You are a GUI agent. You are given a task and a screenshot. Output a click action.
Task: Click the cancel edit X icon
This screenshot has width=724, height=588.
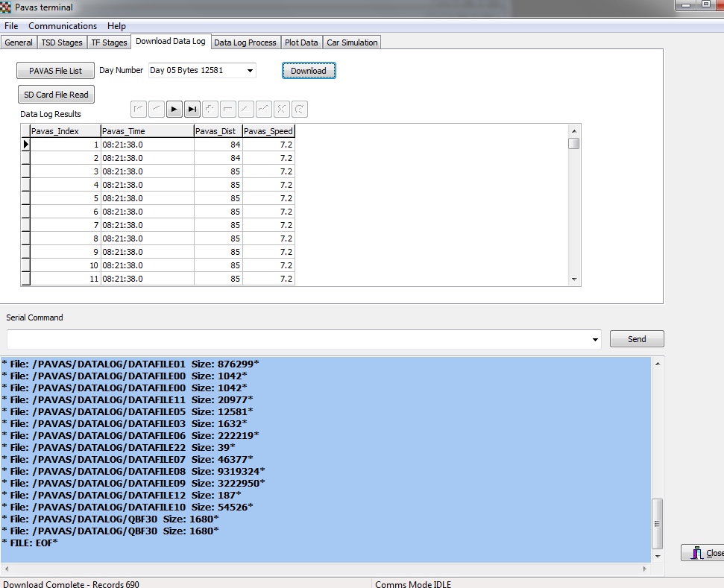pyautogui.click(x=281, y=110)
